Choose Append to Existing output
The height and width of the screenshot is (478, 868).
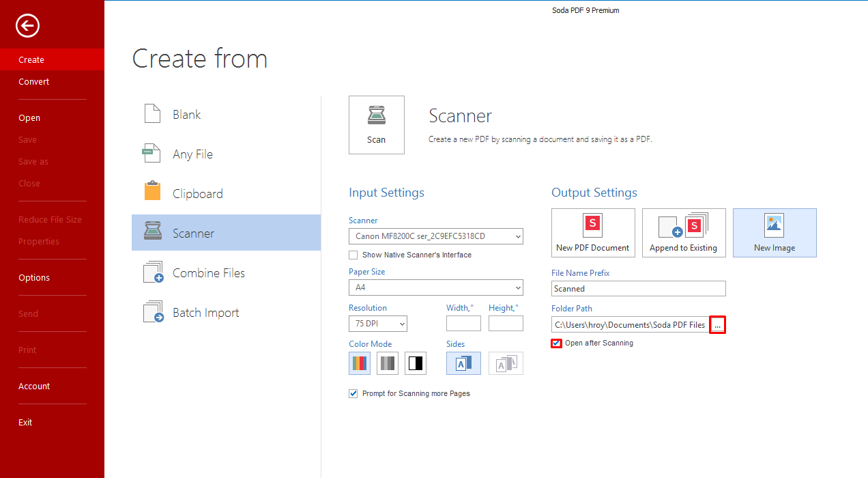click(683, 233)
